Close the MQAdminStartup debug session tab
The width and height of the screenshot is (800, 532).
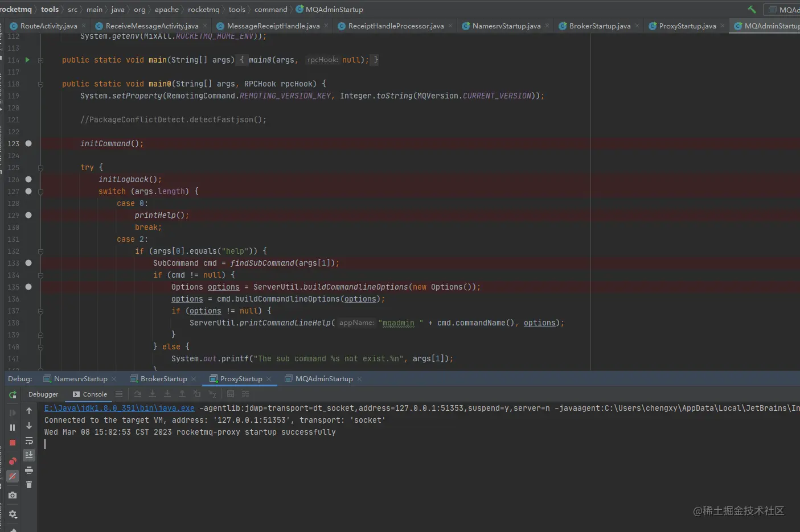(359, 379)
